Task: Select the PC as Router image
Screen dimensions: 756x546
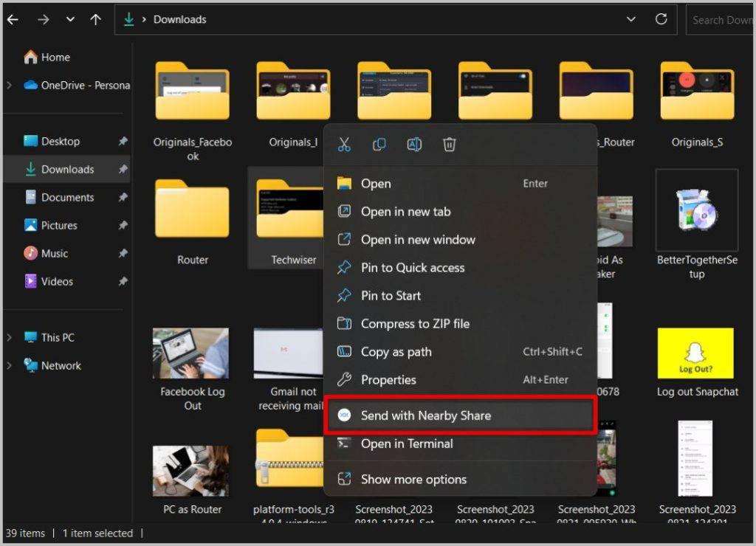Action: 192,480
